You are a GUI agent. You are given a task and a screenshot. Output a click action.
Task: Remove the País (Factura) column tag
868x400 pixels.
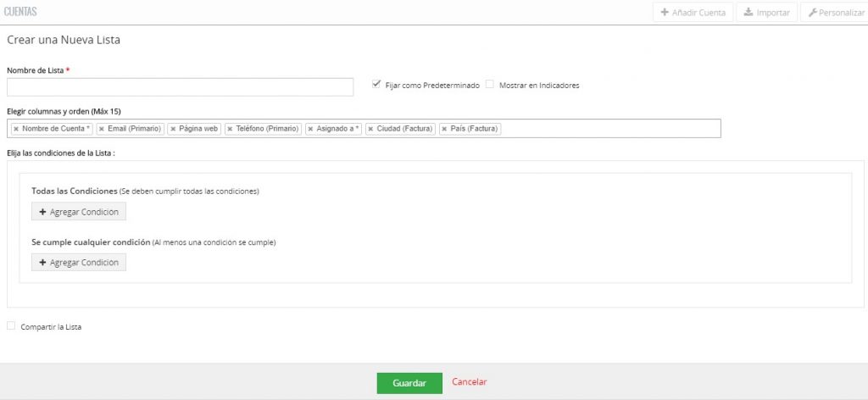pos(444,129)
